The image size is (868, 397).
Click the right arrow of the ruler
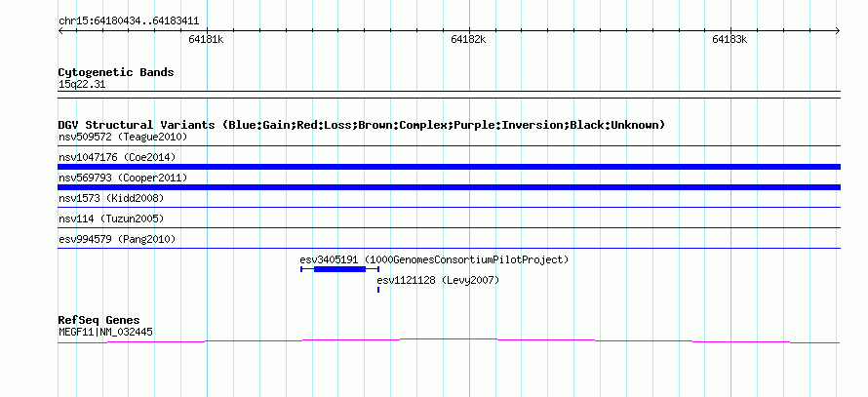click(837, 31)
